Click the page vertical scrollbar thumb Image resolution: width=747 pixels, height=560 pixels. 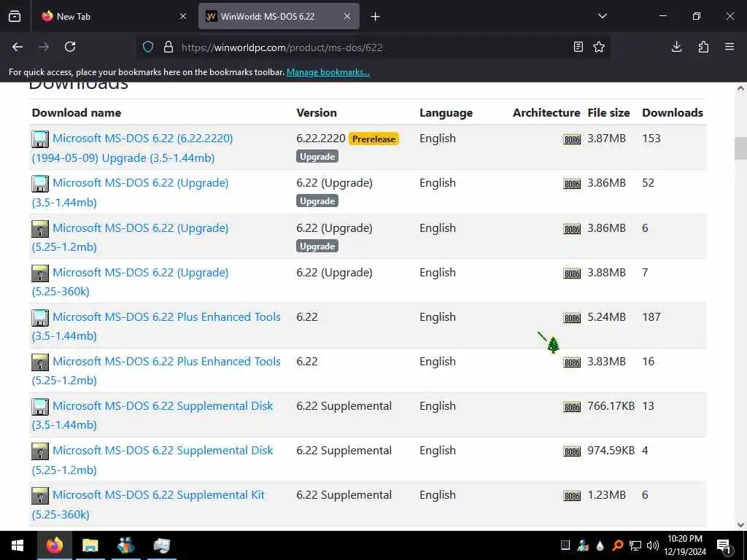740,148
